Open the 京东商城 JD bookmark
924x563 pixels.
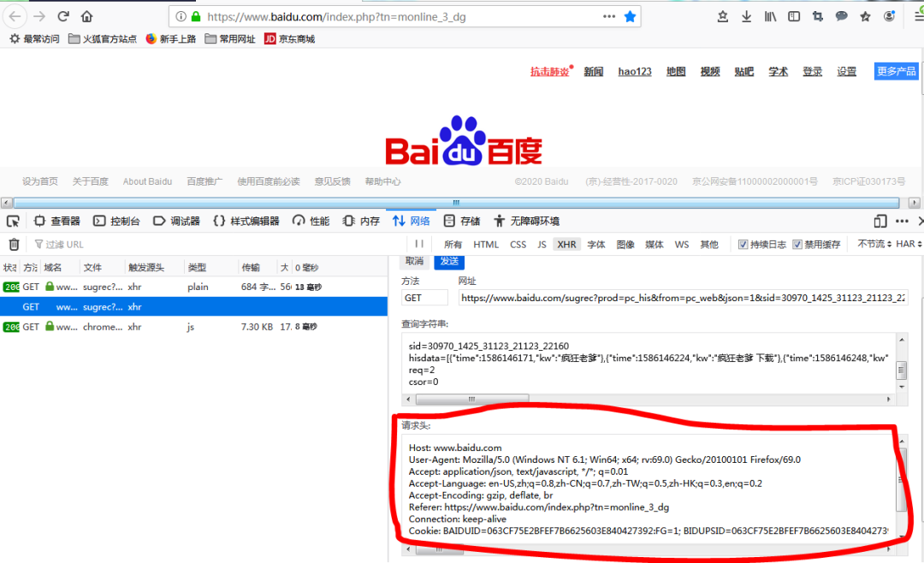(x=289, y=39)
